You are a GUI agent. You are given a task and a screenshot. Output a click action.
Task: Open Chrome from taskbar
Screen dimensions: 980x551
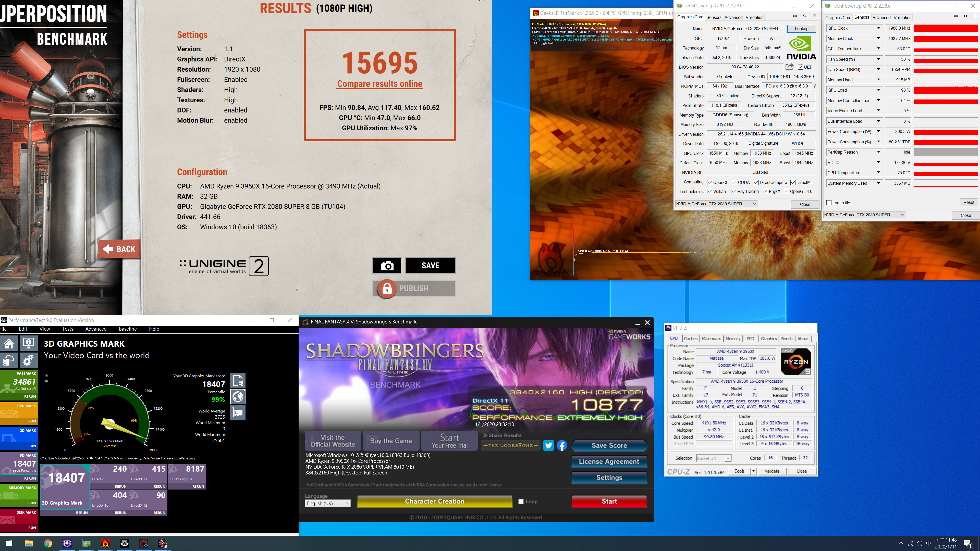point(48,543)
